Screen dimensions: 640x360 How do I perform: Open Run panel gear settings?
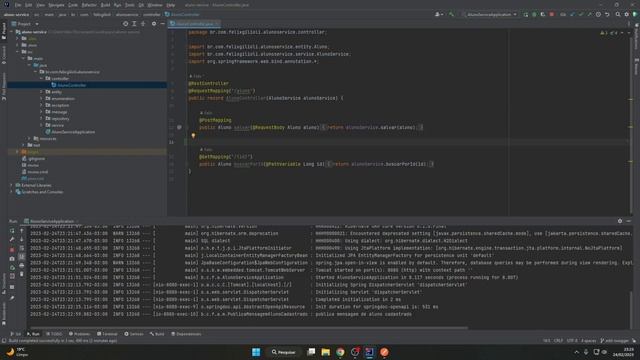pyautogui.click(x=620, y=221)
